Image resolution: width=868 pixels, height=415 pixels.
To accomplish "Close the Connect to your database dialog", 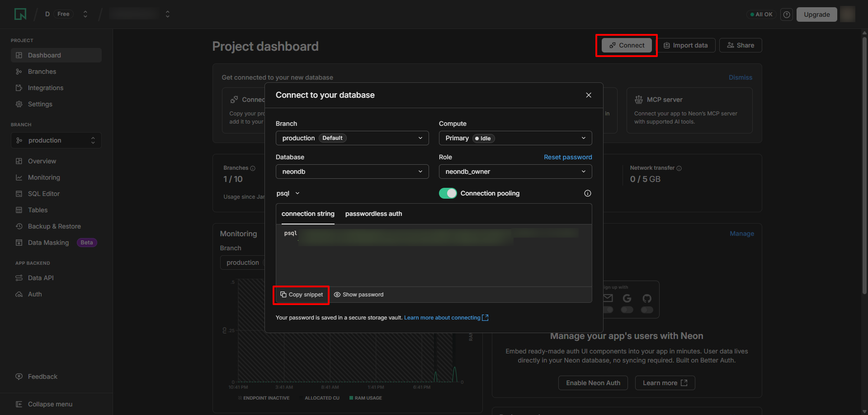I will 588,95.
